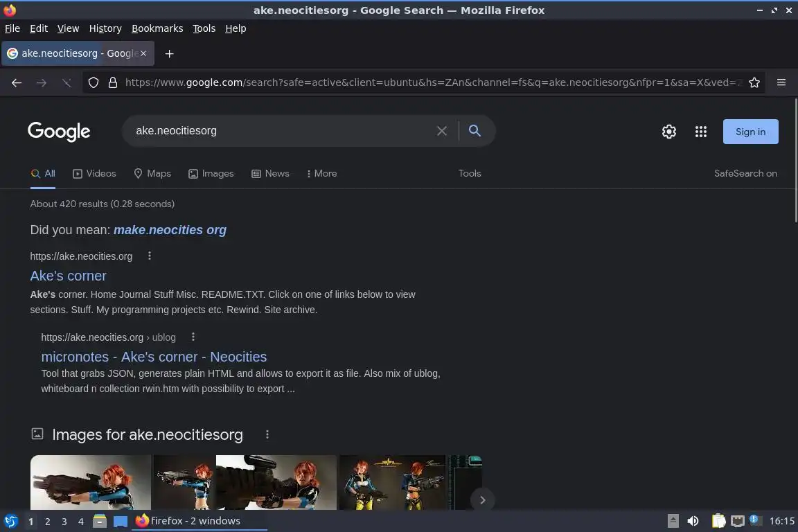
Task: Follow the make.neocities org suggestion
Action: point(170,230)
